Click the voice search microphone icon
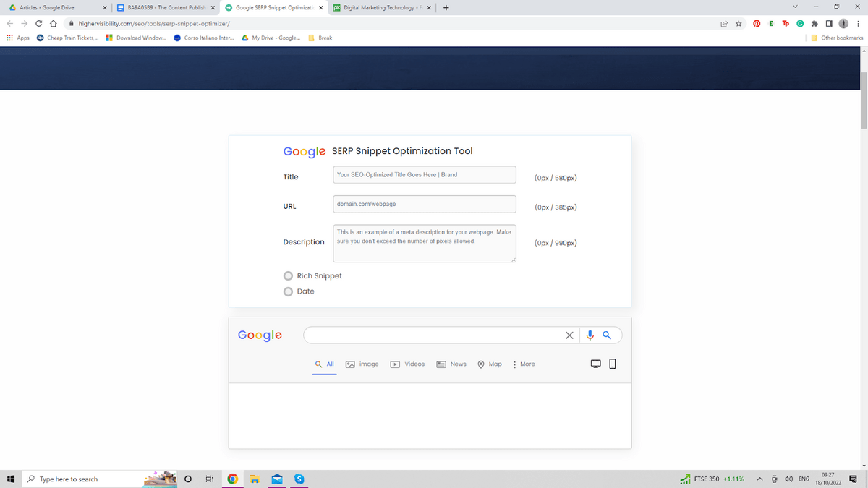Screen dimensions: 868x488 pos(590,335)
